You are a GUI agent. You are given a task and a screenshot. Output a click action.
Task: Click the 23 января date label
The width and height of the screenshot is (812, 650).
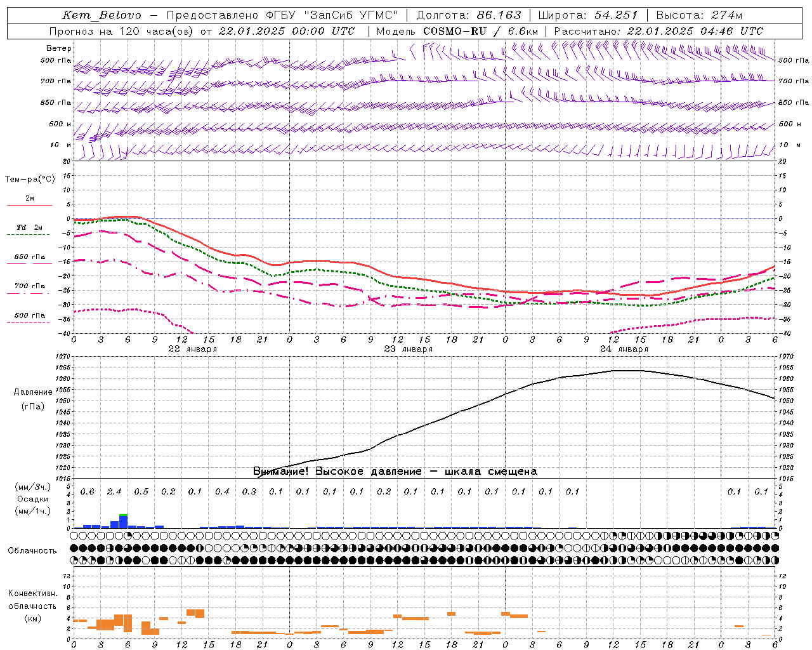coord(408,349)
